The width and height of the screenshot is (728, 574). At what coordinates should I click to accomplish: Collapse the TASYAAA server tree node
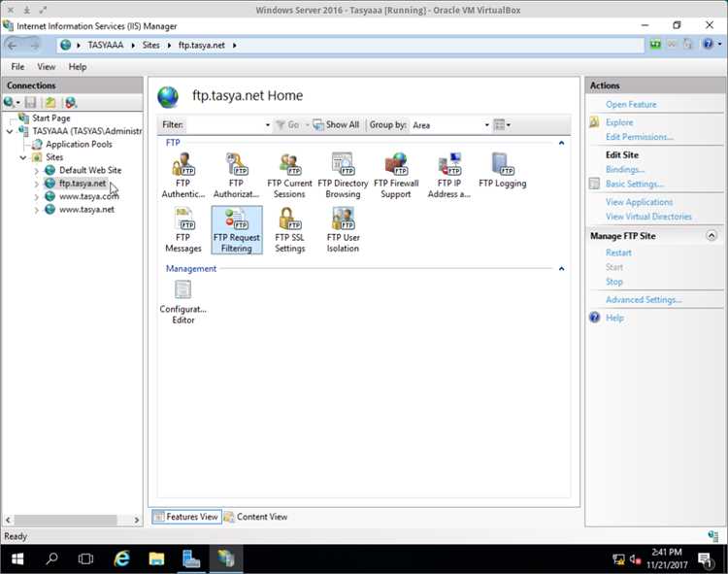click(x=10, y=132)
